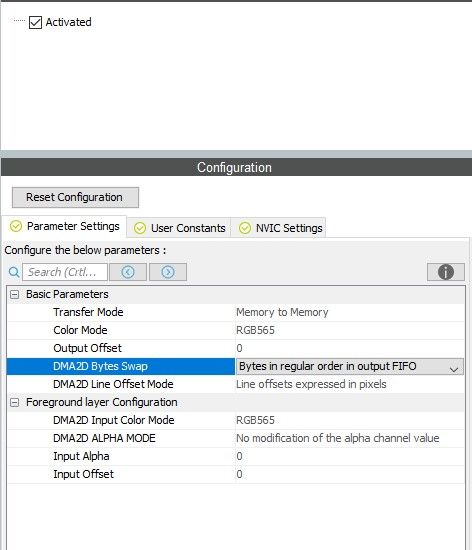
Task: Focus the parameter search field
Action: [65, 272]
